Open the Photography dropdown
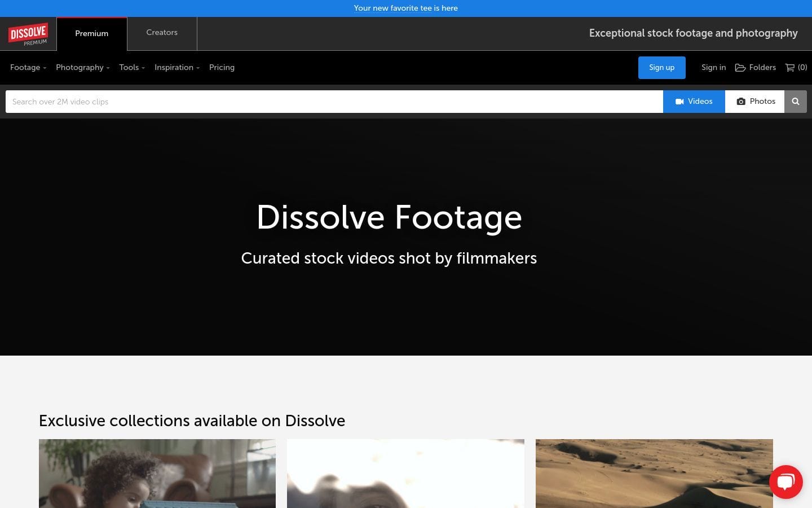The width and height of the screenshot is (812, 508). (81, 67)
